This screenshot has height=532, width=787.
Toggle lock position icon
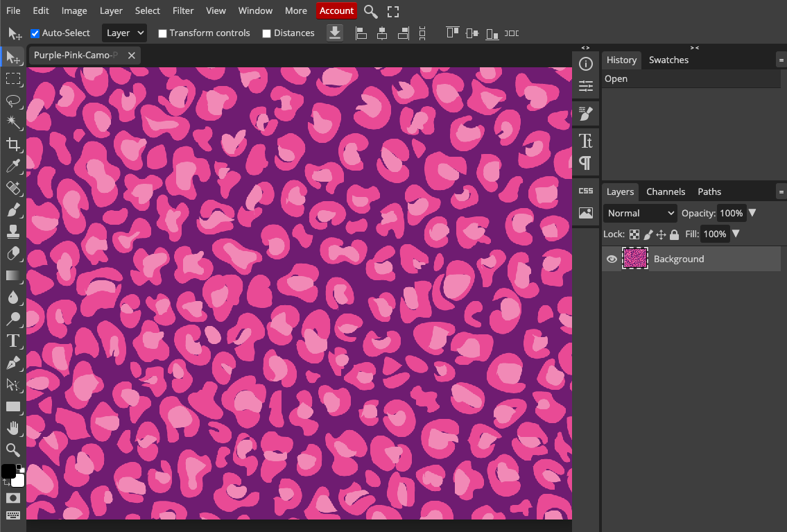pyautogui.click(x=661, y=234)
